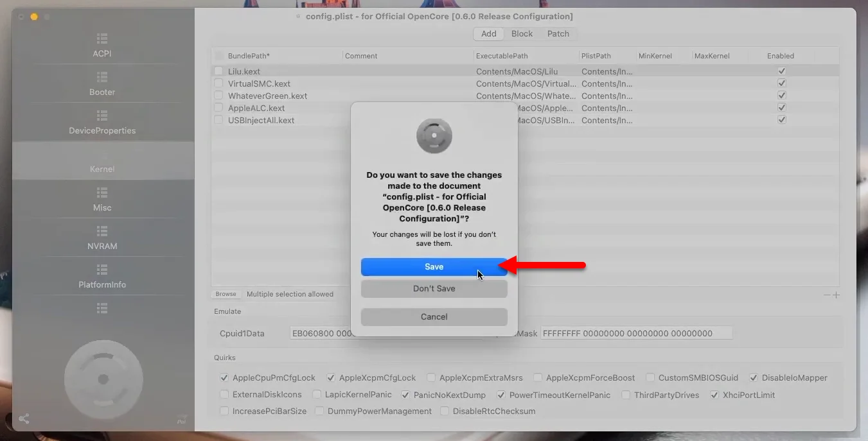The height and width of the screenshot is (441, 868).
Task: Click the PlistPath cell in the USBInjectAll.kext row
Action: [x=607, y=120]
